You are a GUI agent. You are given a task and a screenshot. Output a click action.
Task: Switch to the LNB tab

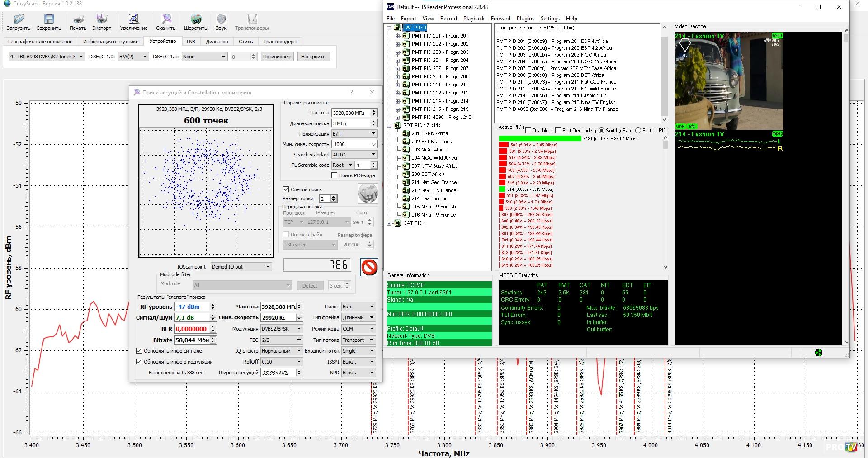click(x=191, y=42)
